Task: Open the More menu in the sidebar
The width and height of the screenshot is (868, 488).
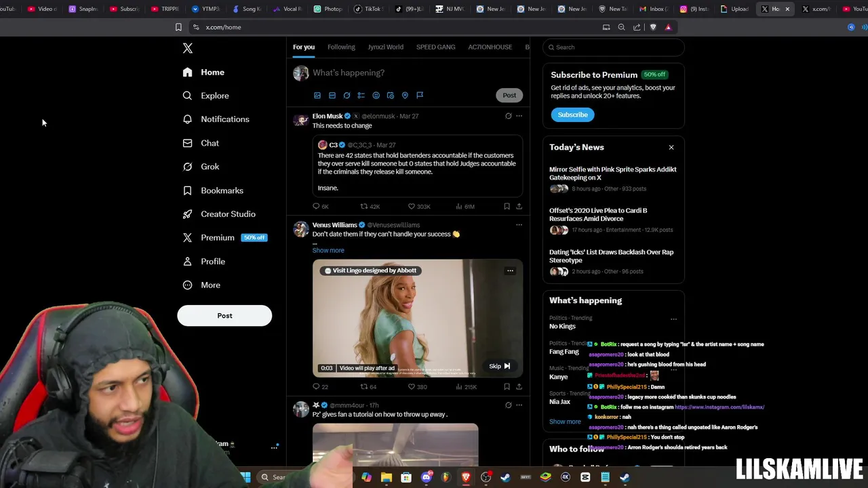Action: pyautogui.click(x=201, y=285)
